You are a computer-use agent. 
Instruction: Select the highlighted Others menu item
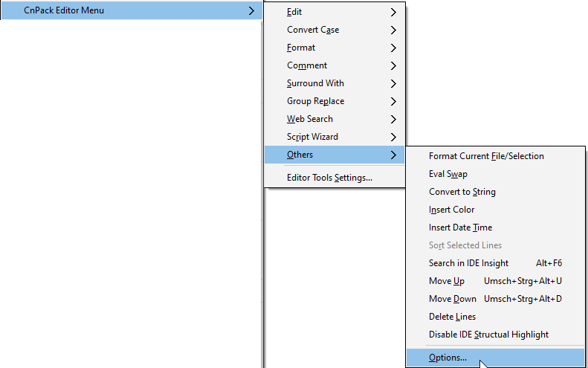pyautogui.click(x=334, y=155)
